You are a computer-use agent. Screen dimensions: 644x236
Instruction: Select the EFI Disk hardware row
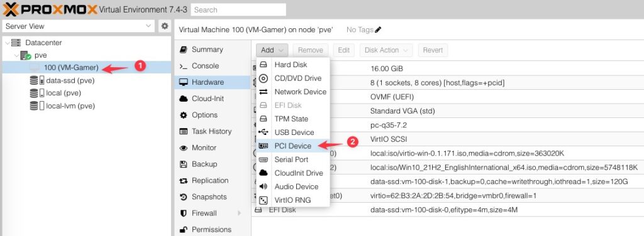click(448, 210)
